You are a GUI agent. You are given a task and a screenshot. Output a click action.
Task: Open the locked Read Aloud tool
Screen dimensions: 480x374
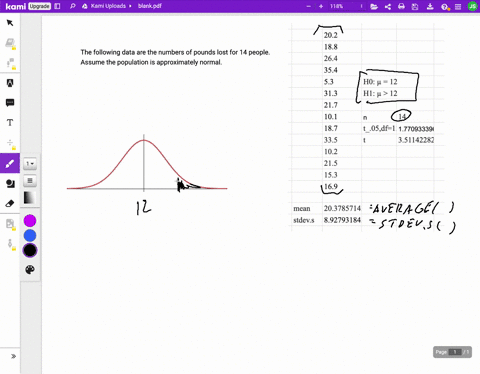[x=10, y=63]
